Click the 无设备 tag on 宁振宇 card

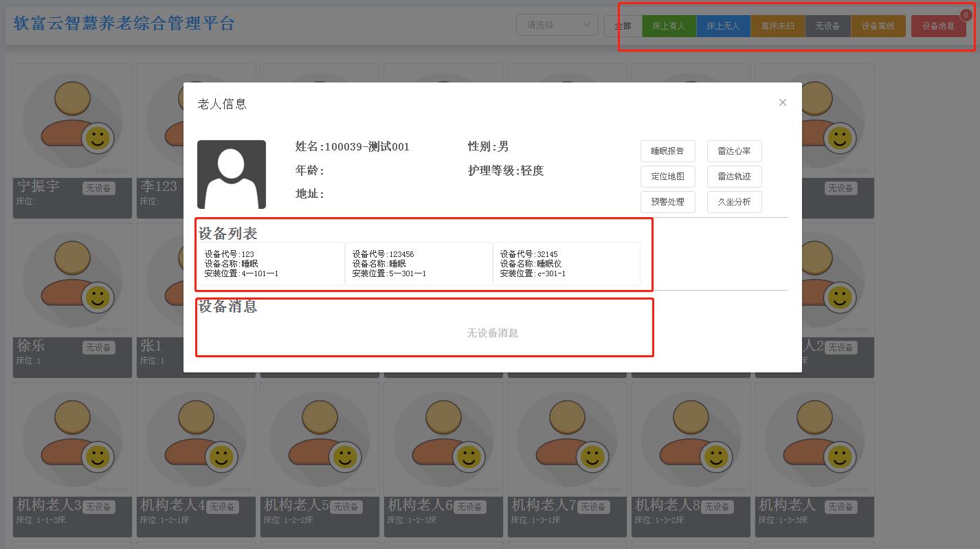[x=98, y=188]
